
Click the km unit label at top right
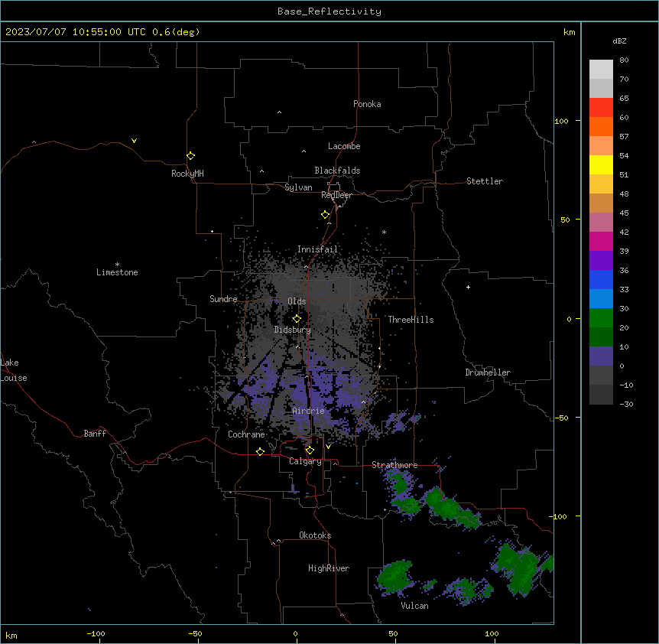click(x=569, y=32)
